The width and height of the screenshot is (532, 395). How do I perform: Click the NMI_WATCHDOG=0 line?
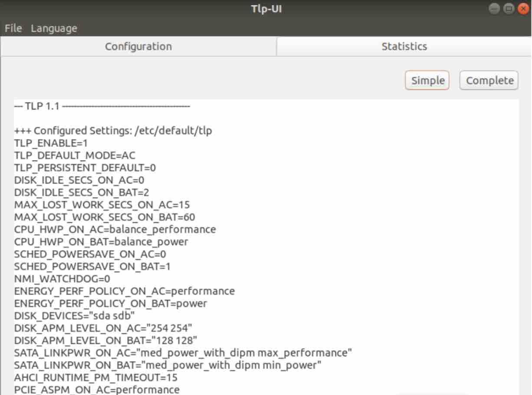coord(62,279)
